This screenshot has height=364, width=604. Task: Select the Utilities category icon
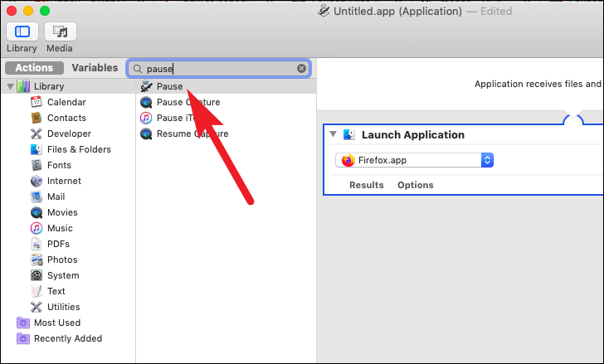[x=37, y=307]
